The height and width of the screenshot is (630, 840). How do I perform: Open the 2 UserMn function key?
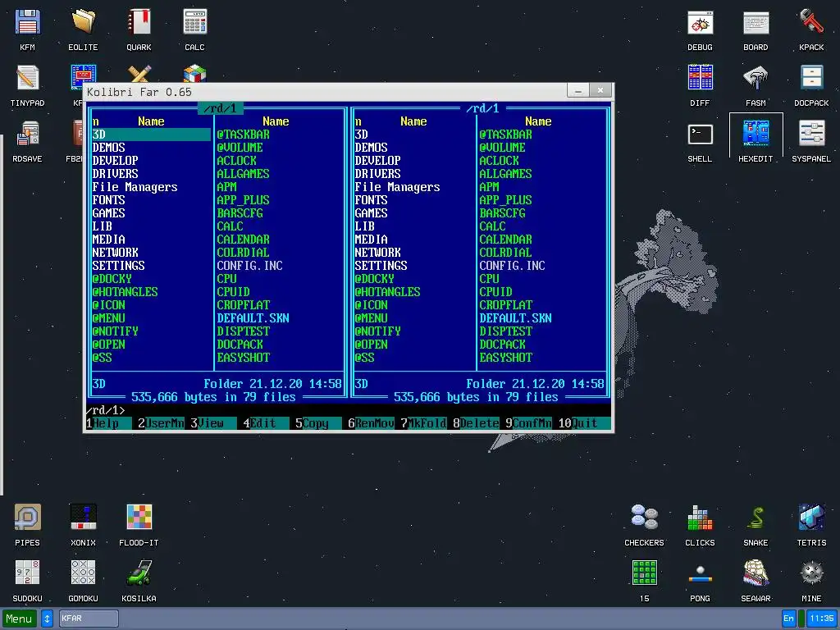(x=162, y=423)
